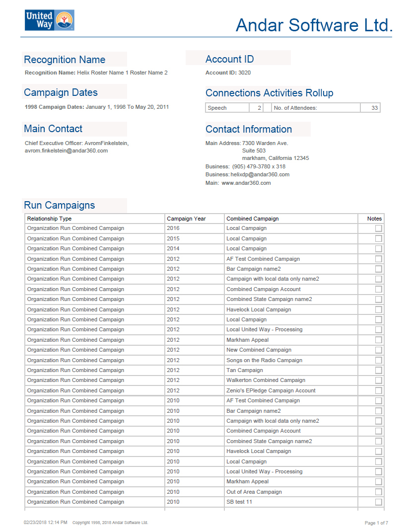
Task: Select the Speech cell in Connections Activities Rollup
Action: (x=227, y=108)
